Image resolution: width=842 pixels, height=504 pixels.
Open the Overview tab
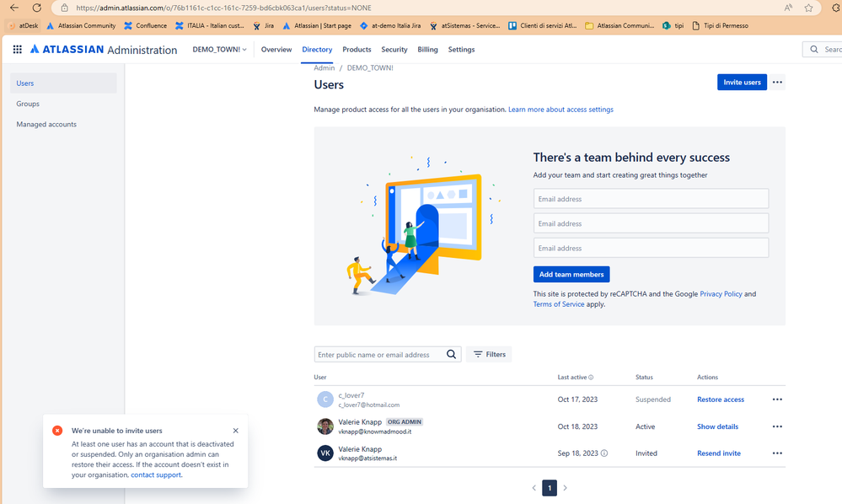(x=276, y=50)
